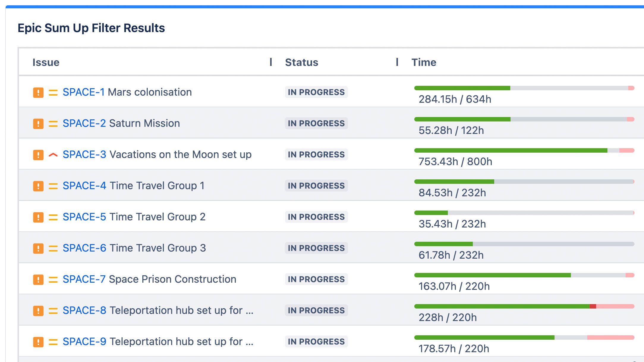Click the resize handle after the Status column
Viewport: 644px width, 362px height.
click(397, 62)
